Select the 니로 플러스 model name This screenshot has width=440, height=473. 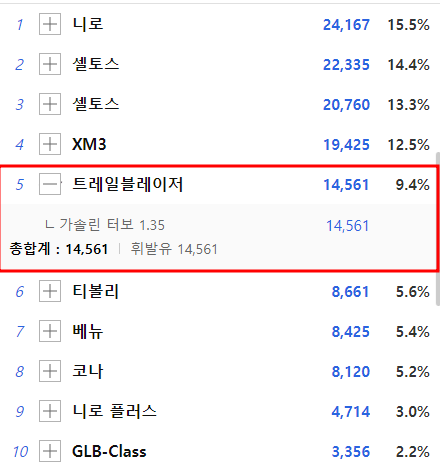[x=114, y=411]
